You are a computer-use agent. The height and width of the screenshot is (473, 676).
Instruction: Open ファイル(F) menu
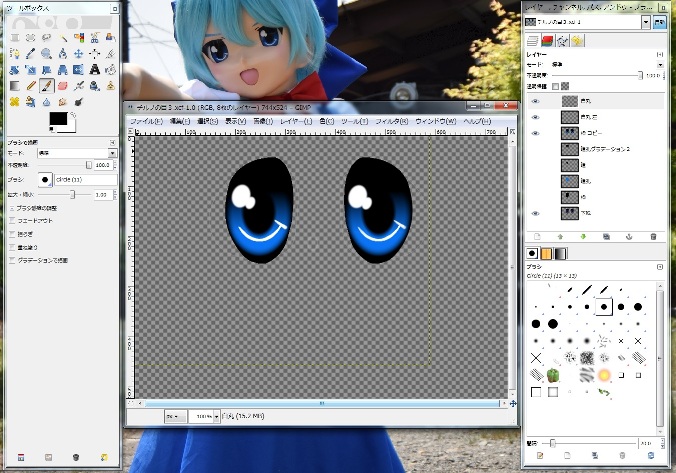click(x=147, y=122)
